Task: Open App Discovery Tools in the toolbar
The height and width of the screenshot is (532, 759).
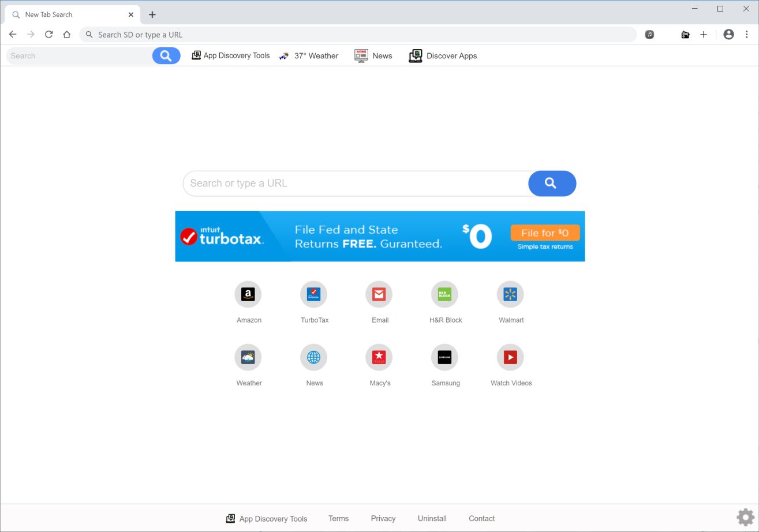Action: [x=230, y=56]
